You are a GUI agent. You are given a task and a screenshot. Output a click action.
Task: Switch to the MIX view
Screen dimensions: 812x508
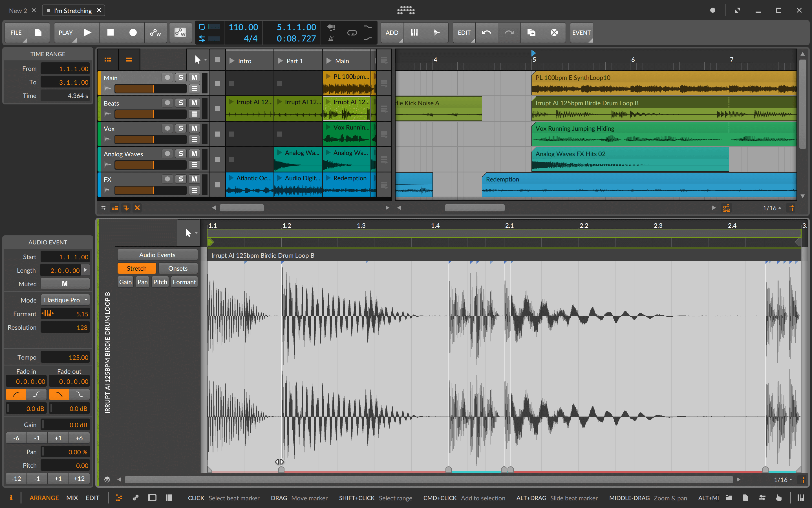(x=72, y=498)
